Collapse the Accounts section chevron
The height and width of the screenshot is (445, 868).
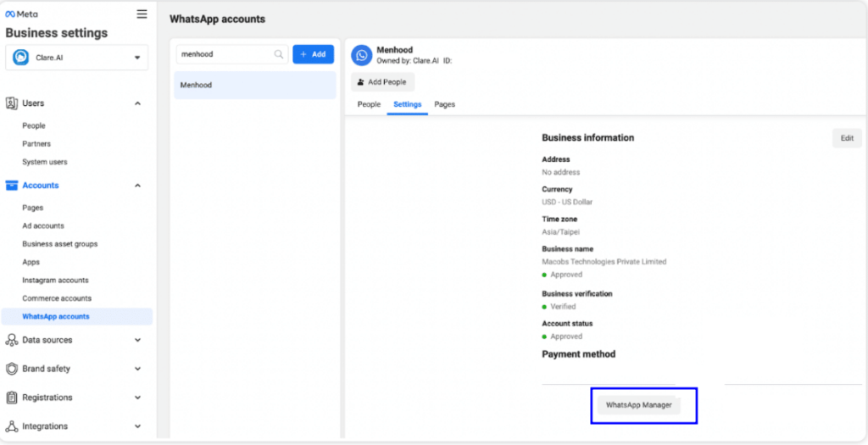(x=138, y=186)
